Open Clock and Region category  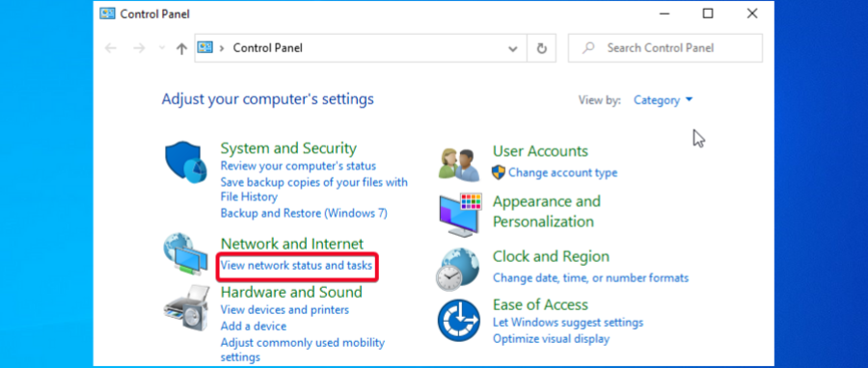coord(551,256)
